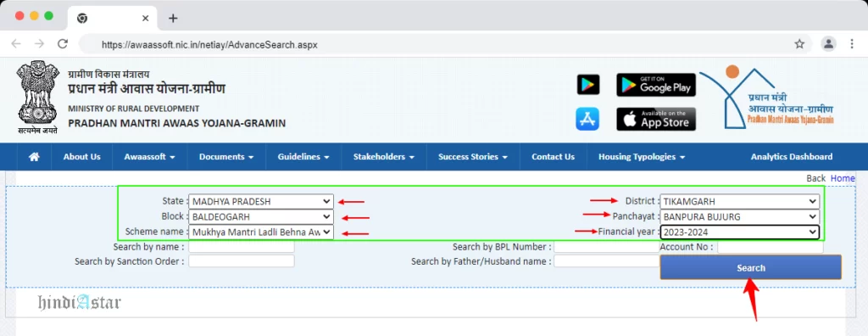Open the Financial year dropdown

pyautogui.click(x=739, y=232)
